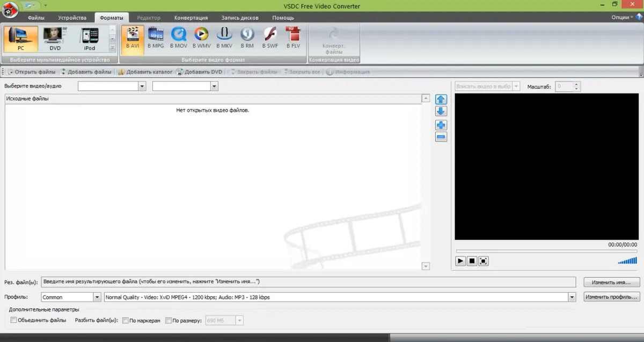Choose the B MOV QuickTime format
Screen dimensions: 644x342
coord(179,38)
